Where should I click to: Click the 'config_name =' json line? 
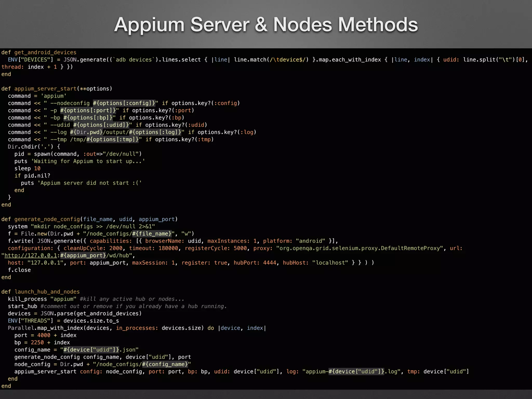[x=76, y=350]
